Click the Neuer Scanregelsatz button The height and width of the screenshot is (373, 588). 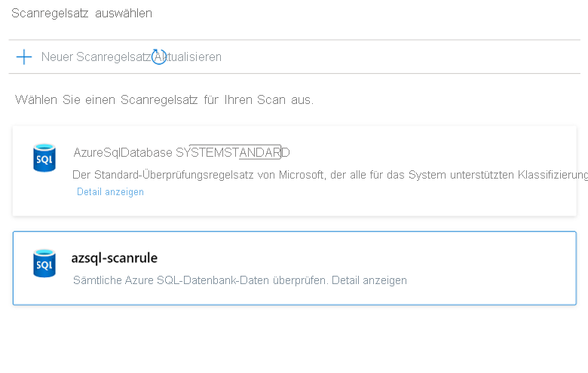point(96,57)
